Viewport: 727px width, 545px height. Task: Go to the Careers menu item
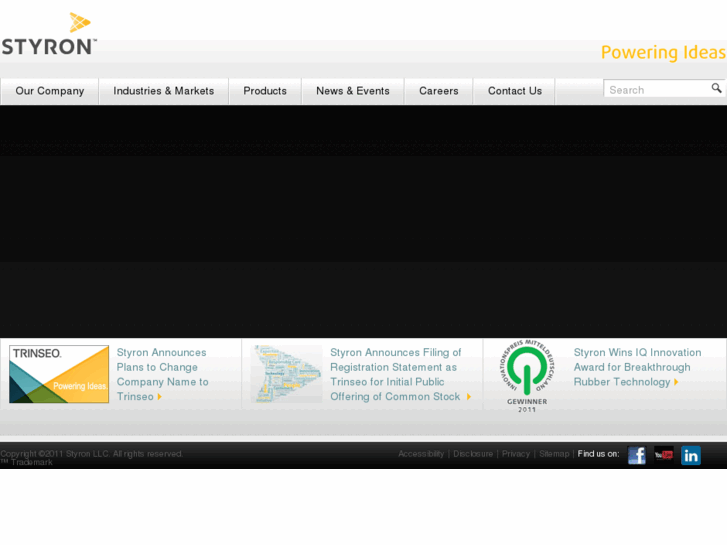pos(439,91)
